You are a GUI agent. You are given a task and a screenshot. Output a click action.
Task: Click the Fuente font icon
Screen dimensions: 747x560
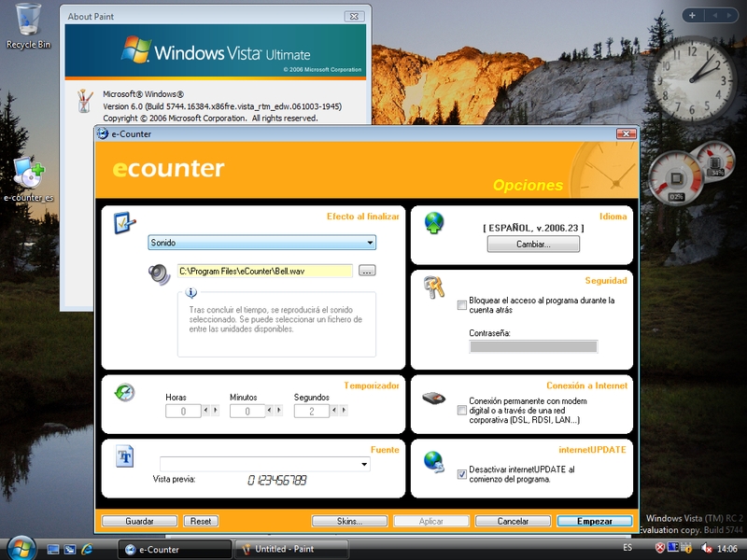click(x=125, y=456)
